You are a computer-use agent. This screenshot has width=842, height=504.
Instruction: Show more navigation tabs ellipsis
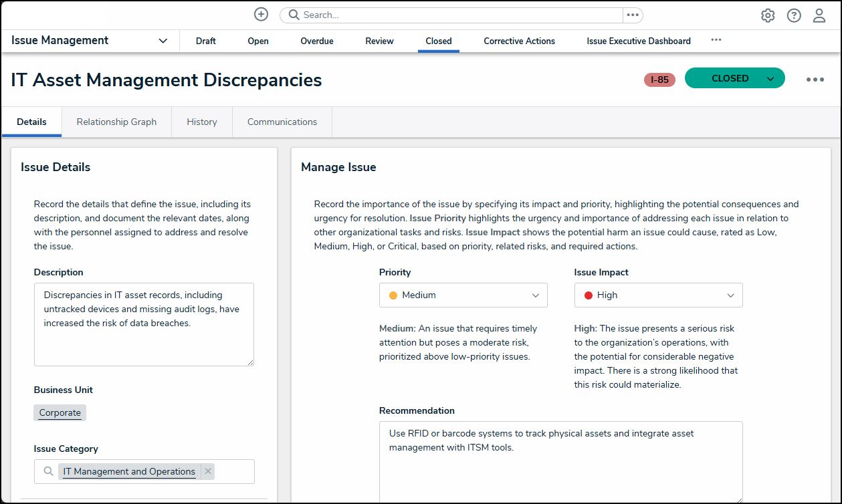click(716, 40)
